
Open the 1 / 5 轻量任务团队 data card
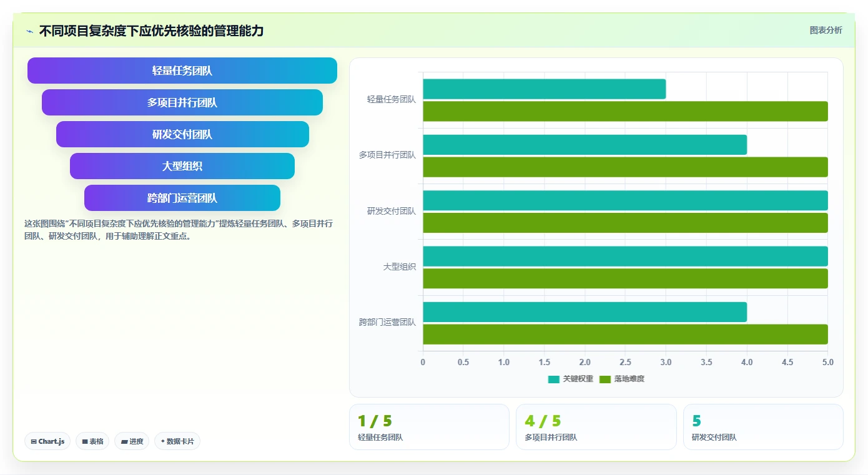[429, 427]
